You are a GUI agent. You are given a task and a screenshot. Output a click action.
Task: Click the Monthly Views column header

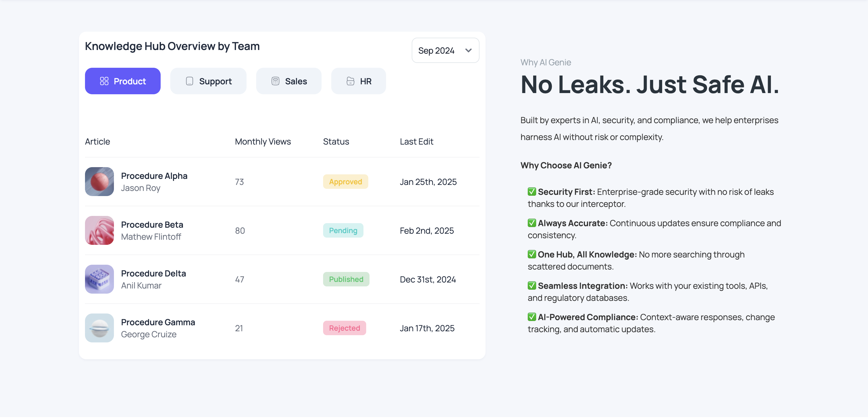click(263, 142)
